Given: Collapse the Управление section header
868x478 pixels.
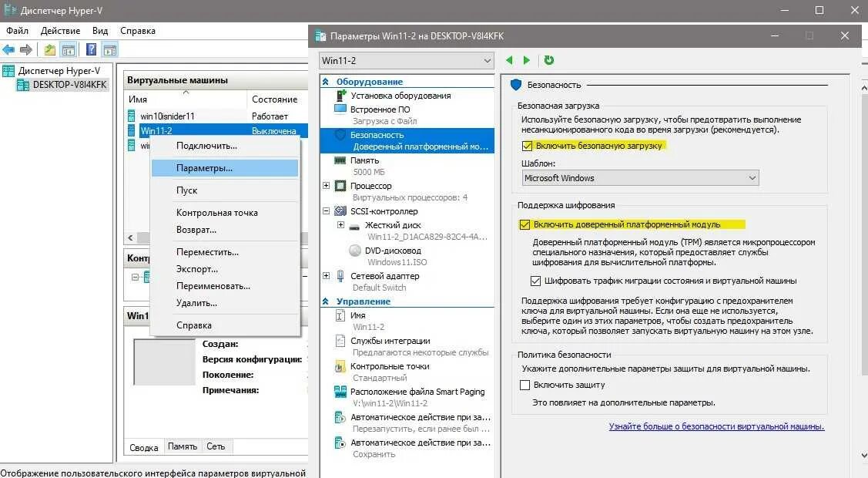Looking at the screenshot, I should click(x=326, y=301).
